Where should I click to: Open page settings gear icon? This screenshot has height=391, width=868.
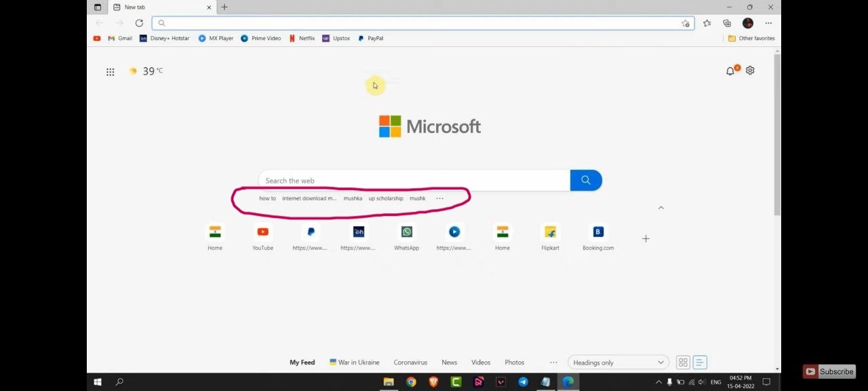pos(750,71)
